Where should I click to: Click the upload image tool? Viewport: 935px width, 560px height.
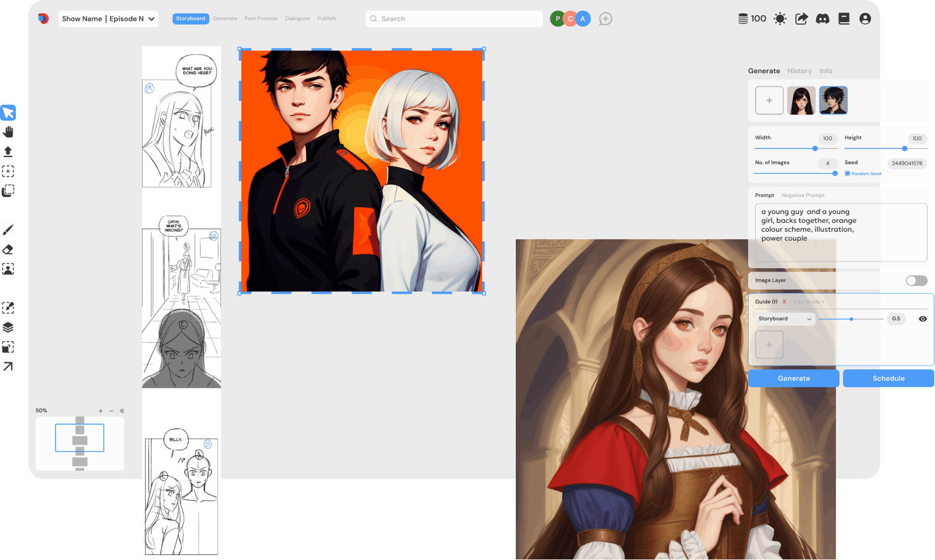pos(8,152)
